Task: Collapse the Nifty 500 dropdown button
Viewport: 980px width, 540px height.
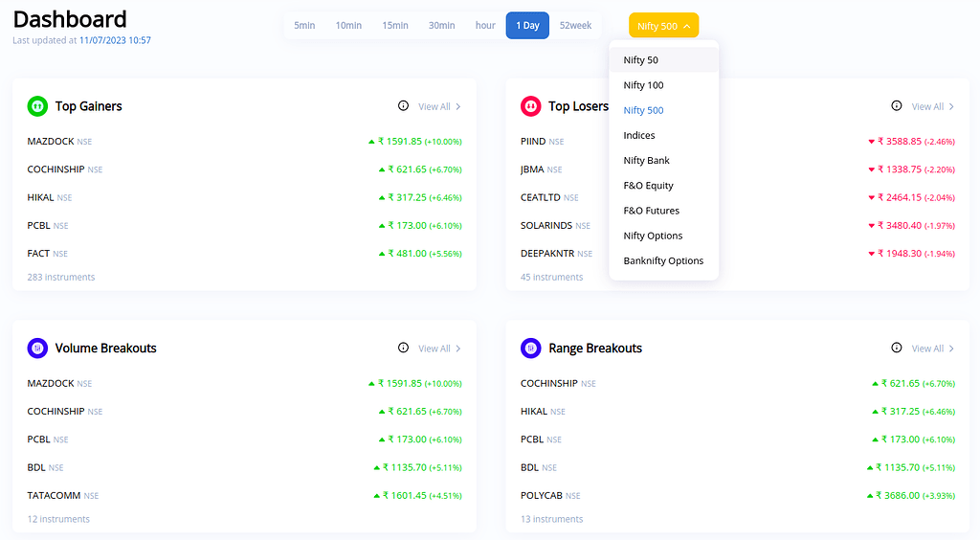Action: 664,26
